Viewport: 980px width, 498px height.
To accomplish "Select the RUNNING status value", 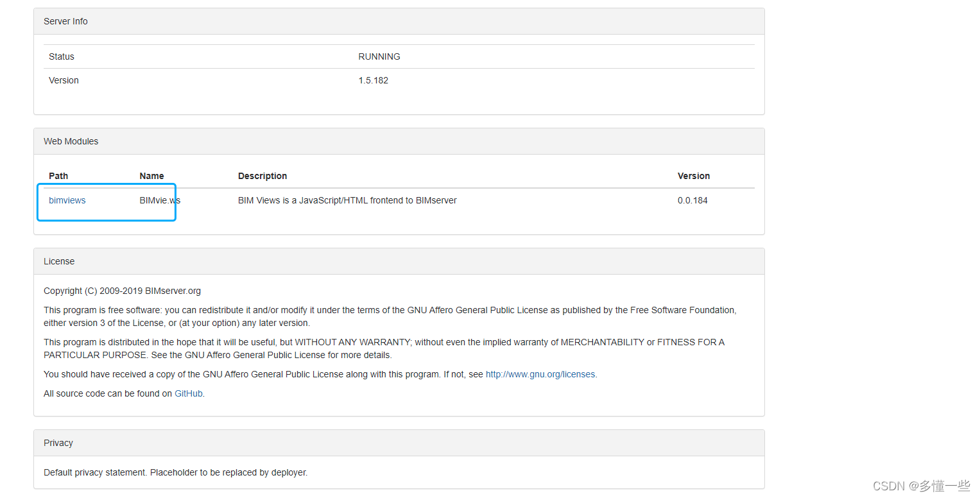I will point(379,56).
